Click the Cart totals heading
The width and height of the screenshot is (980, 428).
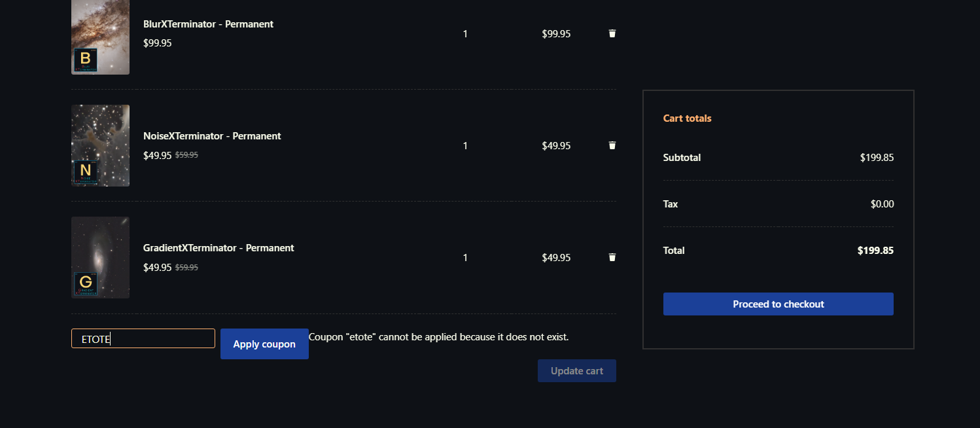point(687,118)
